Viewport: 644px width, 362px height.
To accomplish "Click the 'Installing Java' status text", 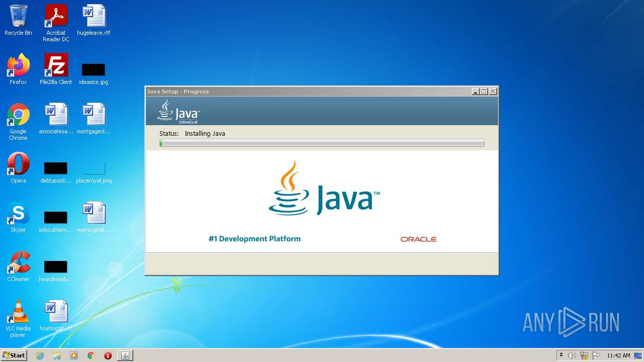I will click(205, 134).
